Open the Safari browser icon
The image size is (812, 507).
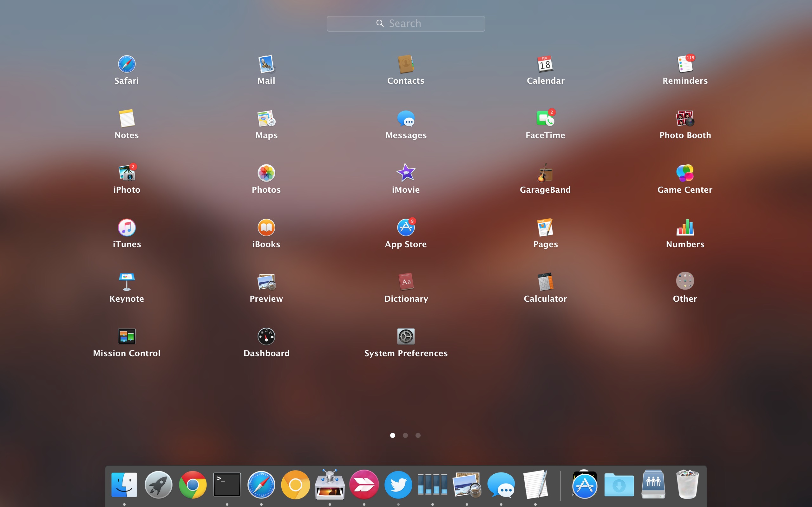[x=127, y=64]
